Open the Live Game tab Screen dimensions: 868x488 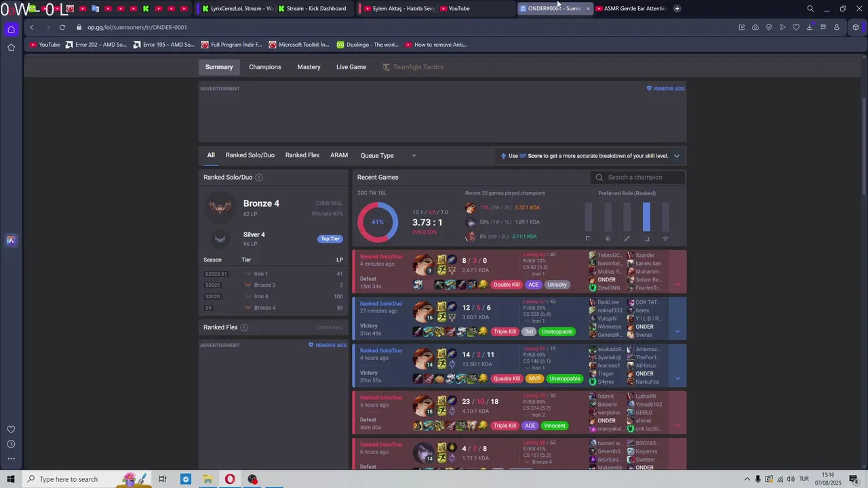pos(351,67)
